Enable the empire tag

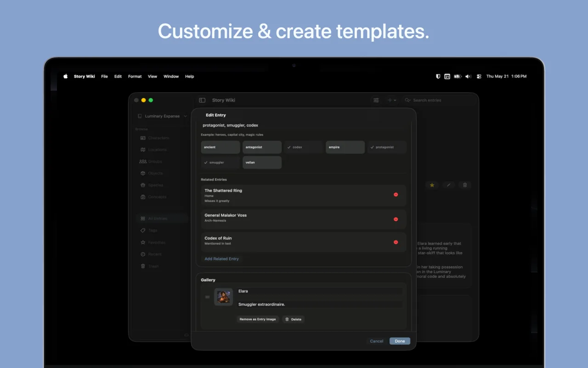[x=345, y=147]
